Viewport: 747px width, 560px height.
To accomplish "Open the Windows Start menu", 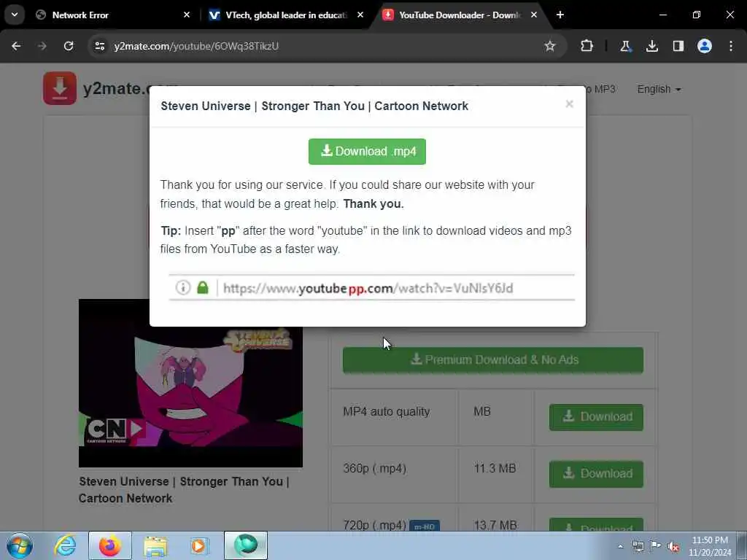I will tap(19, 545).
